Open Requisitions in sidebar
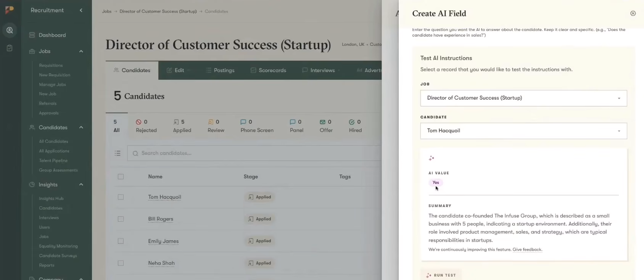The width and height of the screenshot is (644, 280). (51, 66)
